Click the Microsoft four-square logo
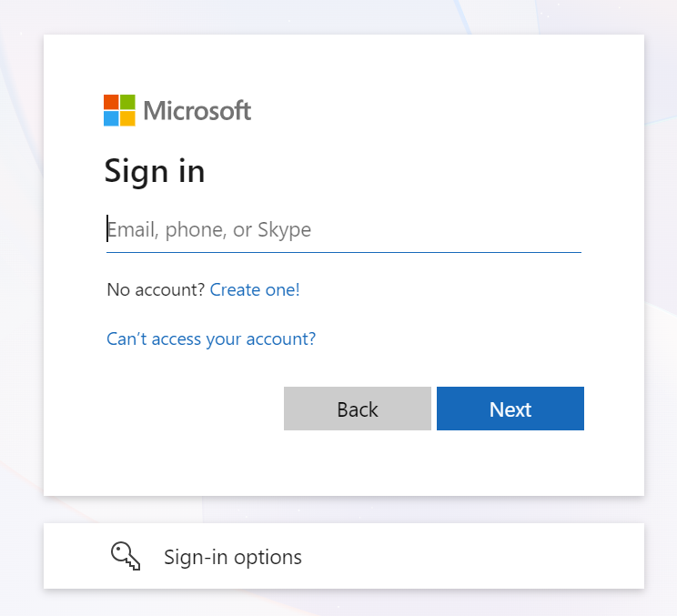This screenshot has height=616, width=677. click(x=119, y=110)
